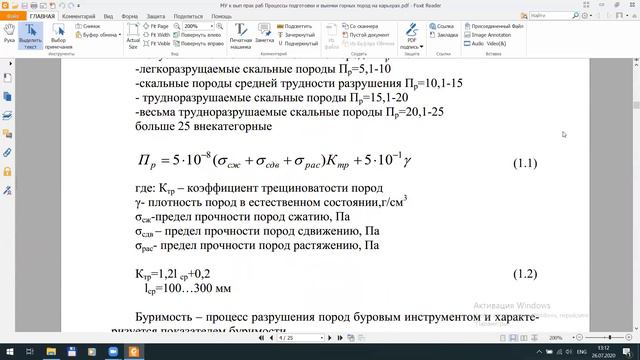Image resolution: width=640 pixels, height=360 pixels.
Task: Open File Explorer from taskbar
Action: click(x=51, y=351)
